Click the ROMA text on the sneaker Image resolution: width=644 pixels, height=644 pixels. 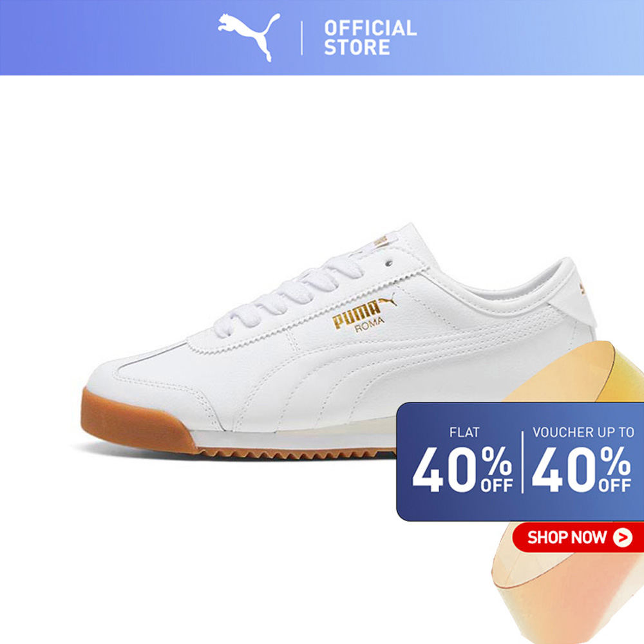[370, 325]
